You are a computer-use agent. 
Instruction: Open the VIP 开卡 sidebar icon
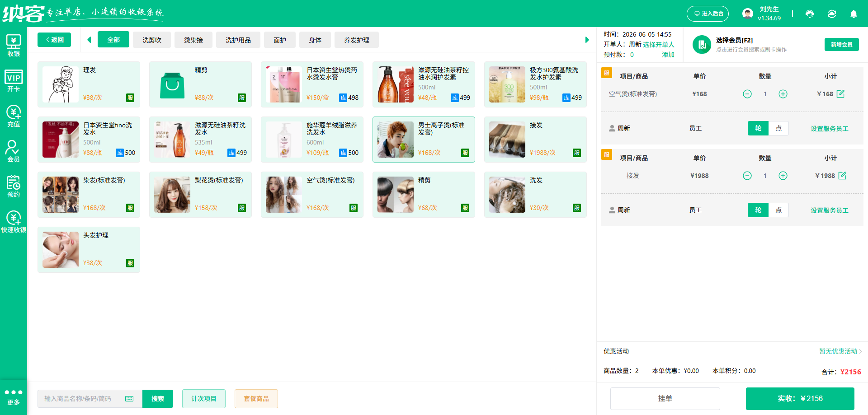(x=14, y=81)
